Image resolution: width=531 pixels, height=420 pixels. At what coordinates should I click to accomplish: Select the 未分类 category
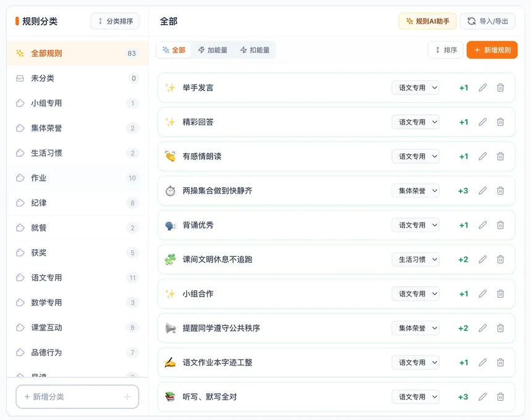click(x=77, y=78)
